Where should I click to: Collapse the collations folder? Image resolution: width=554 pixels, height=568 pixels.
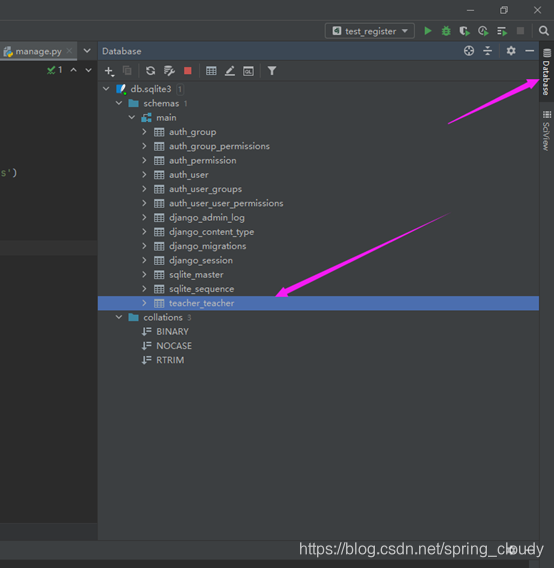(119, 317)
